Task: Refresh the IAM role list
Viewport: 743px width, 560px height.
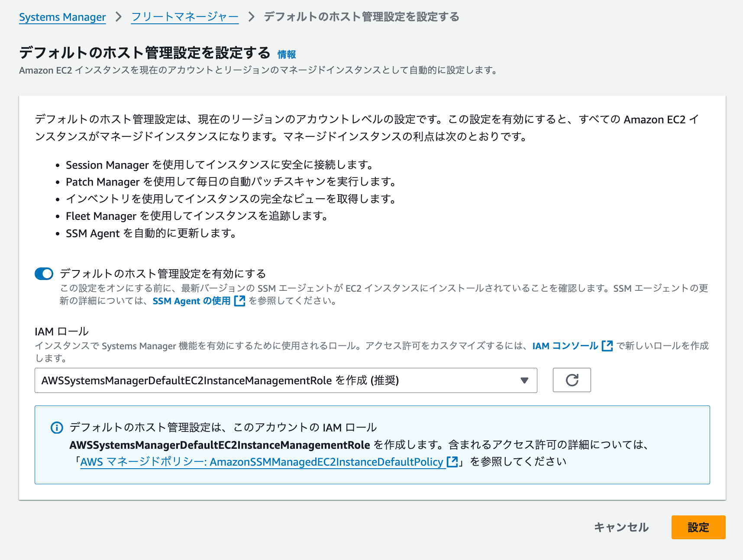Action: click(x=572, y=380)
